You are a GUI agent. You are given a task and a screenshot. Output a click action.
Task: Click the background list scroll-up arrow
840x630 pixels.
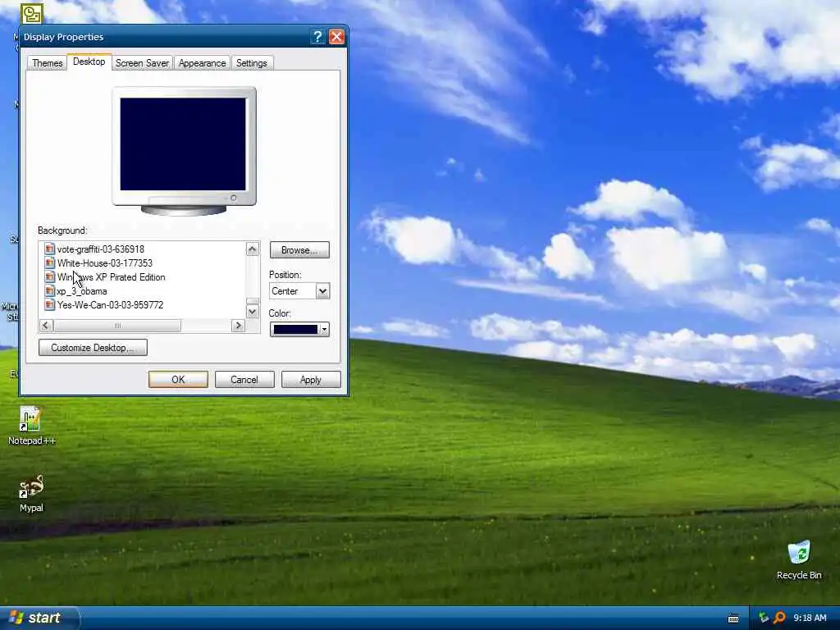coord(253,249)
